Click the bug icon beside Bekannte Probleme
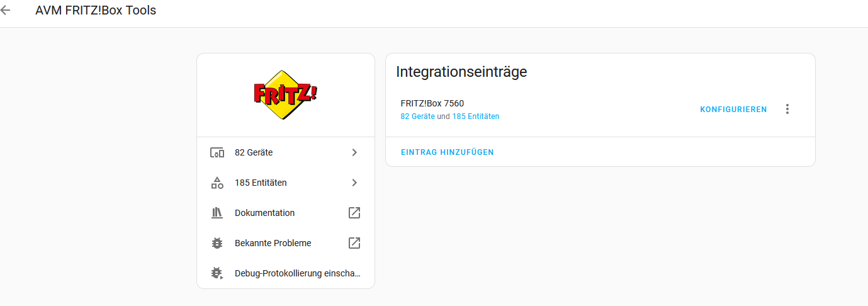The image size is (868, 306). (217, 243)
